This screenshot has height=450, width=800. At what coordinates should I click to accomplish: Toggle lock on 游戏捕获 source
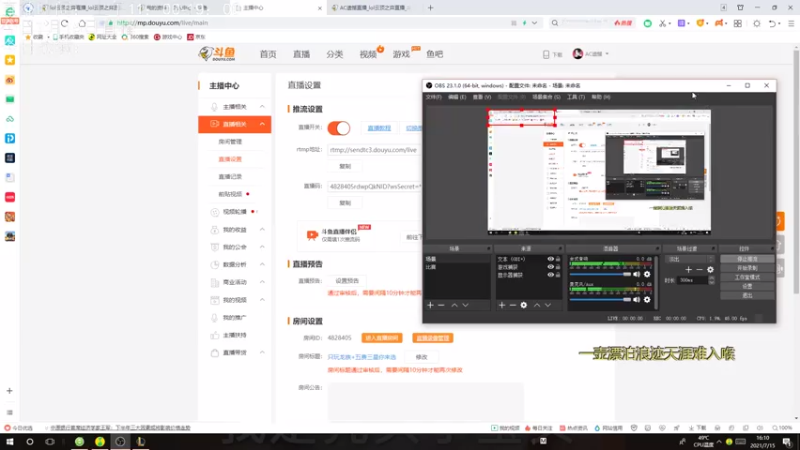[x=558, y=267]
